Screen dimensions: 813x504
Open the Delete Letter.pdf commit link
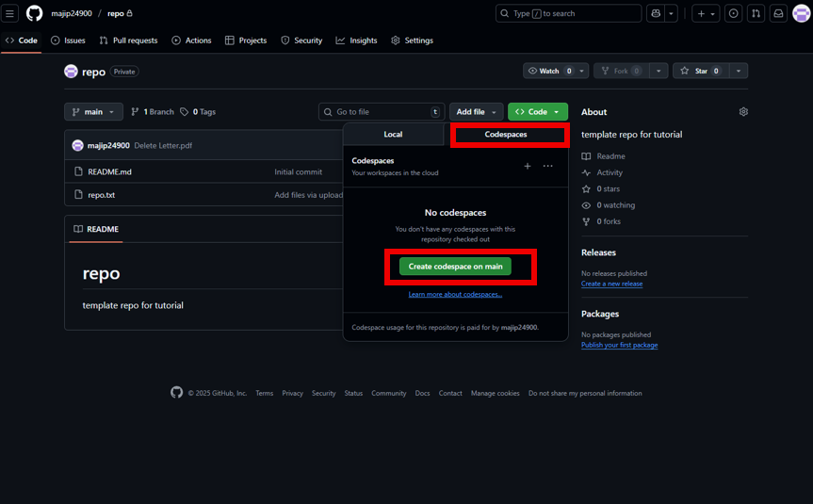163,146
